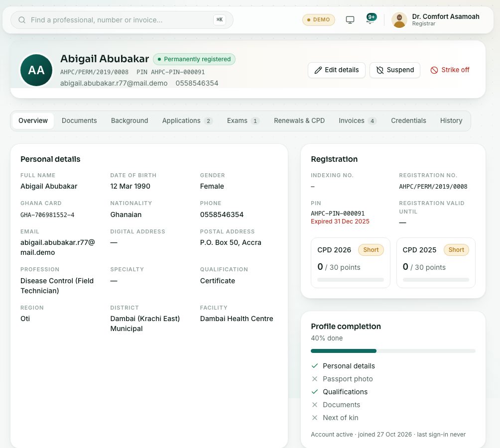
Task: Click the Personal details checkmark icon
Action: click(315, 366)
